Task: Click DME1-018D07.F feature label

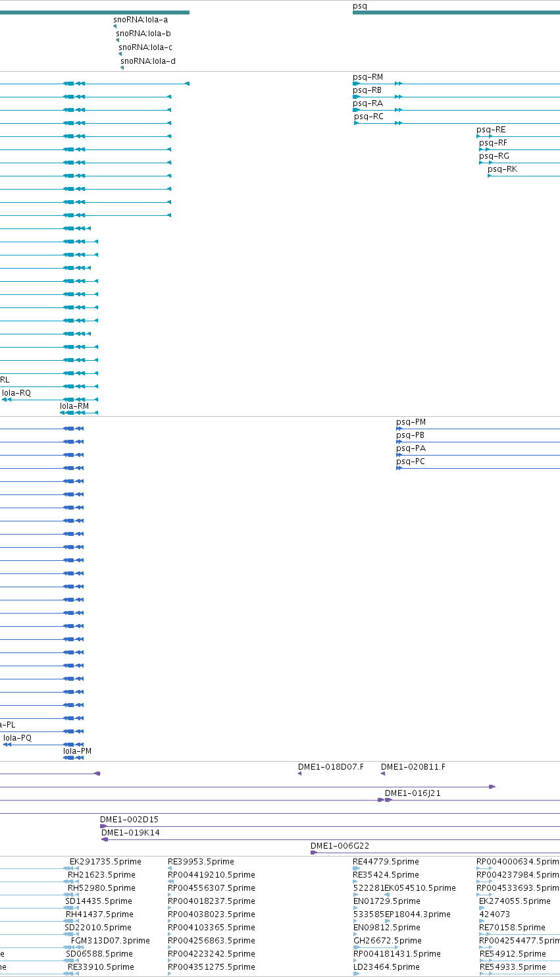Action: [331, 767]
